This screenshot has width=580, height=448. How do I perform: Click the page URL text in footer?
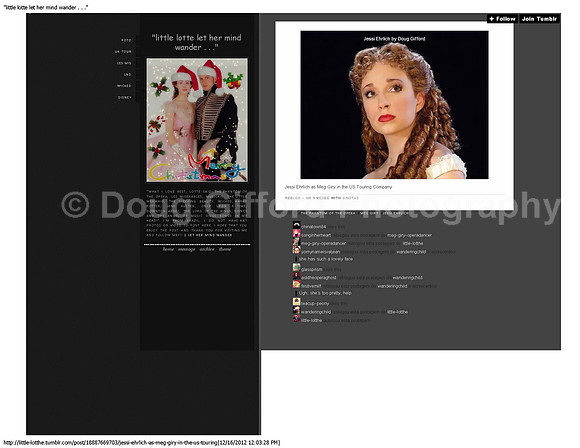142,442
